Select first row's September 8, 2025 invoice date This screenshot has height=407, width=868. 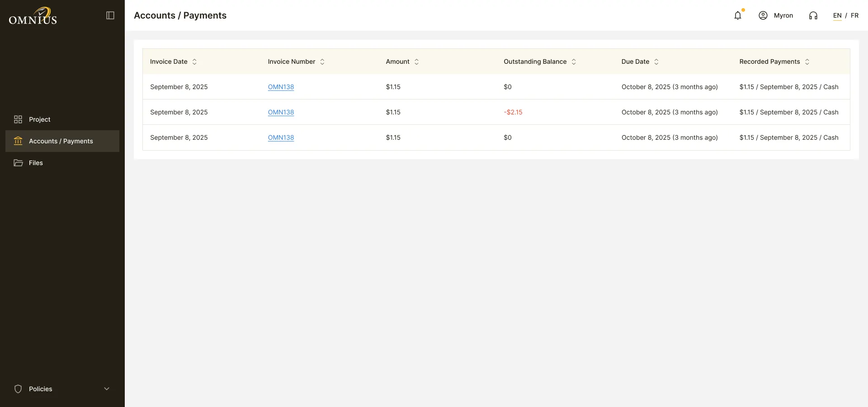coord(179,87)
